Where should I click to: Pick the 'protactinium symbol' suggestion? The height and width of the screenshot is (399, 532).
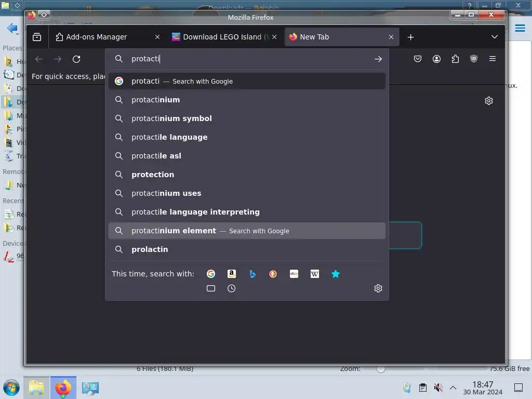[x=247, y=118]
